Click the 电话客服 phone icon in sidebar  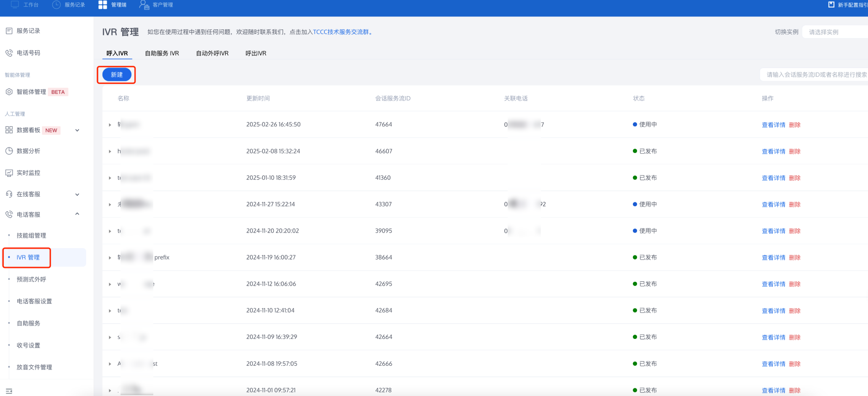[9, 214]
